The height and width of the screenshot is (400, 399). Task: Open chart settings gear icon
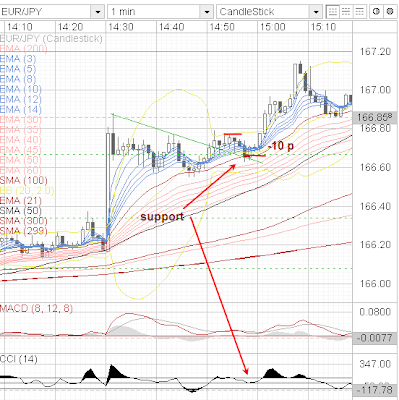[x=390, y=12]
